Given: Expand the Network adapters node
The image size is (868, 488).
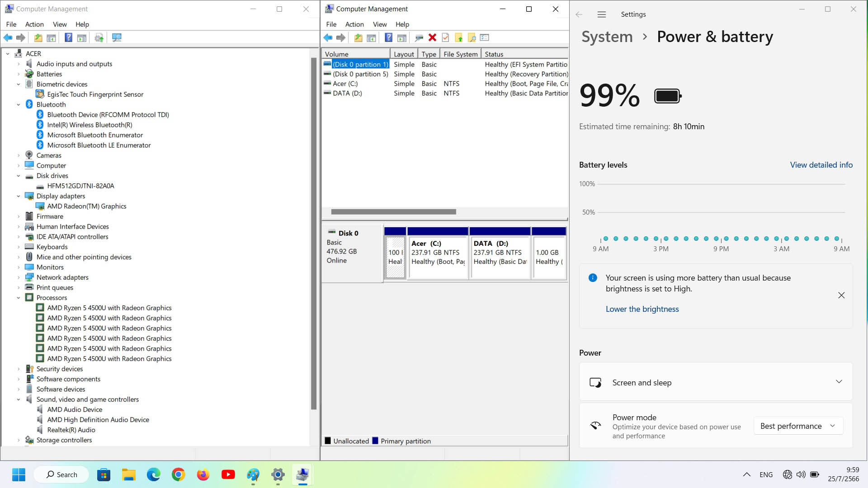Looking at the screenshot, I should pos(19,277).
